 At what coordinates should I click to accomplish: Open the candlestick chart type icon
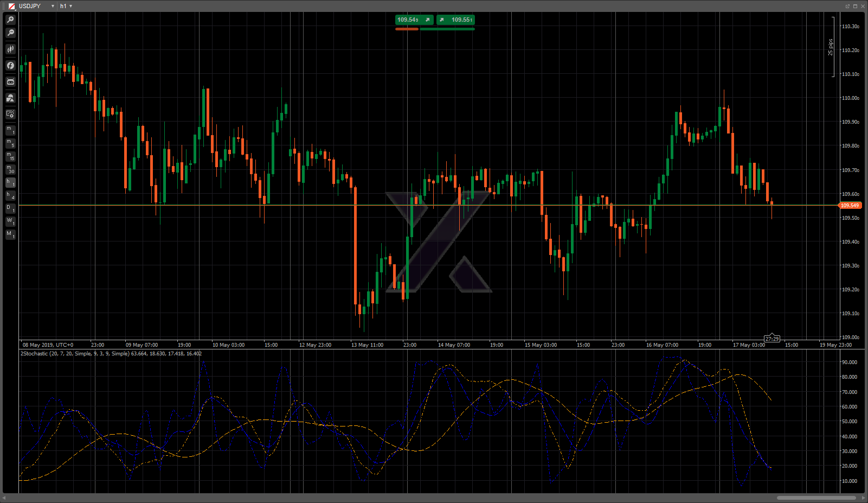pyautogui.click(x=10, y=49)
